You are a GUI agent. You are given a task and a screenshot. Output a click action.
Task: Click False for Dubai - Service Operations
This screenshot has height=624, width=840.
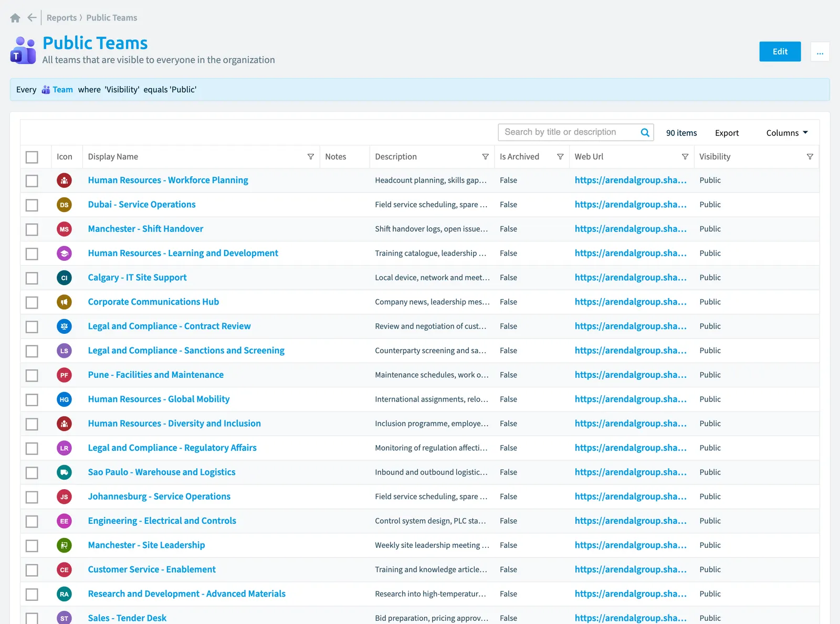[x=508, y=205]
